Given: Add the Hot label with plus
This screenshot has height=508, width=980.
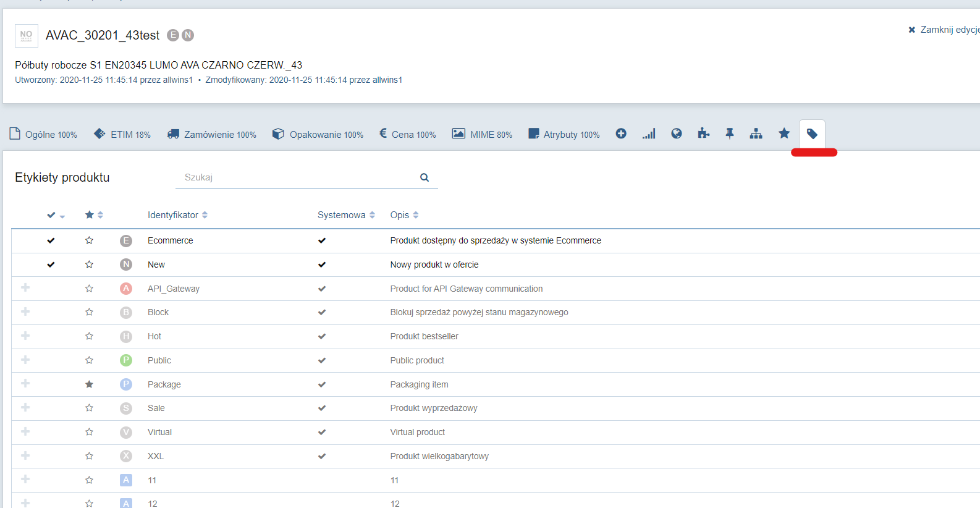Looking at the screenshot, I should 25,336.
